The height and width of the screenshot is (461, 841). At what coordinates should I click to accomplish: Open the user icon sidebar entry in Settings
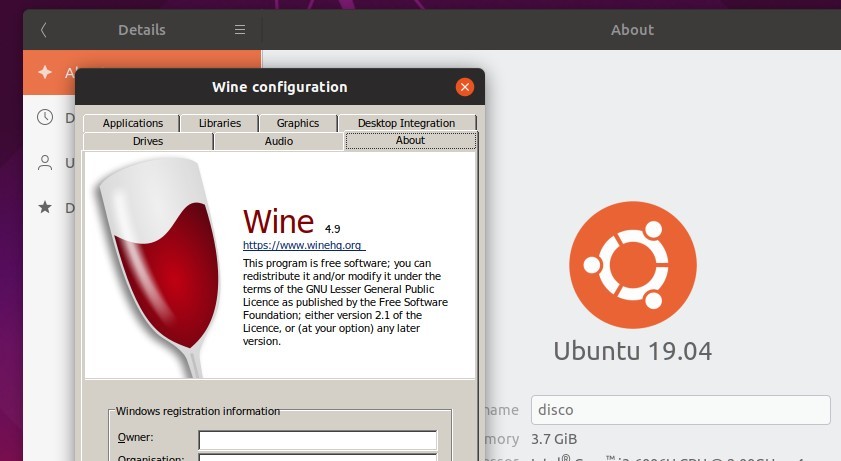(x=45, y=162)
